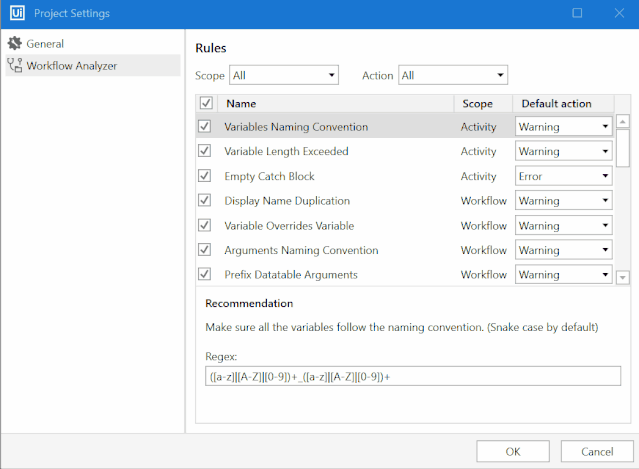Viewport: 639px width, 469px height.
Task: Toggle Display Name Duplication checkbox
Action: tap(205, 200)
